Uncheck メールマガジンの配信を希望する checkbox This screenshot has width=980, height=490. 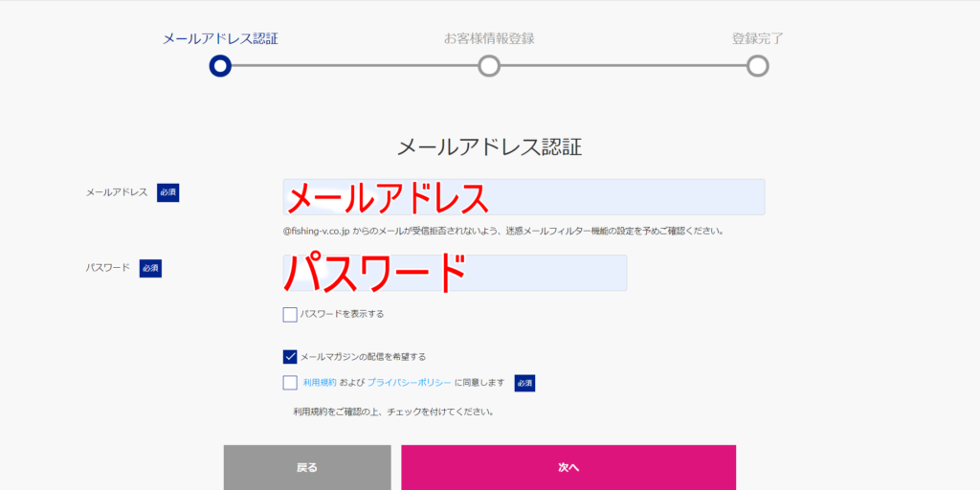click(289, 357)
